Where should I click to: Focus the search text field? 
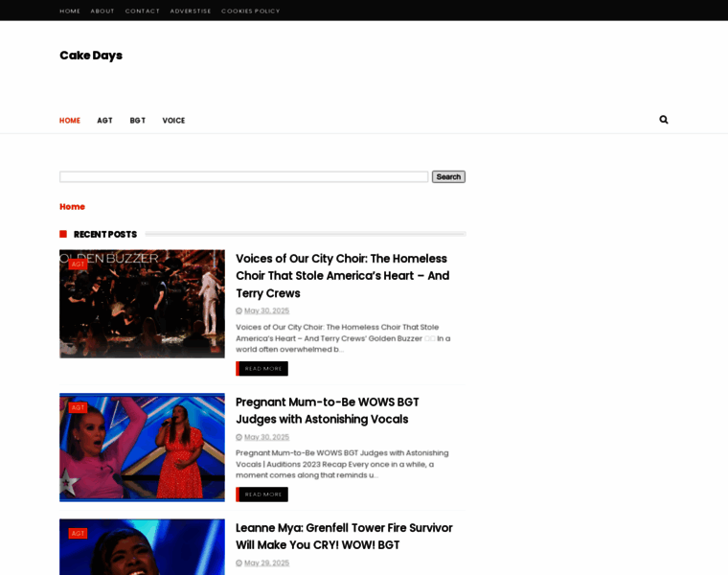(243, 177)
